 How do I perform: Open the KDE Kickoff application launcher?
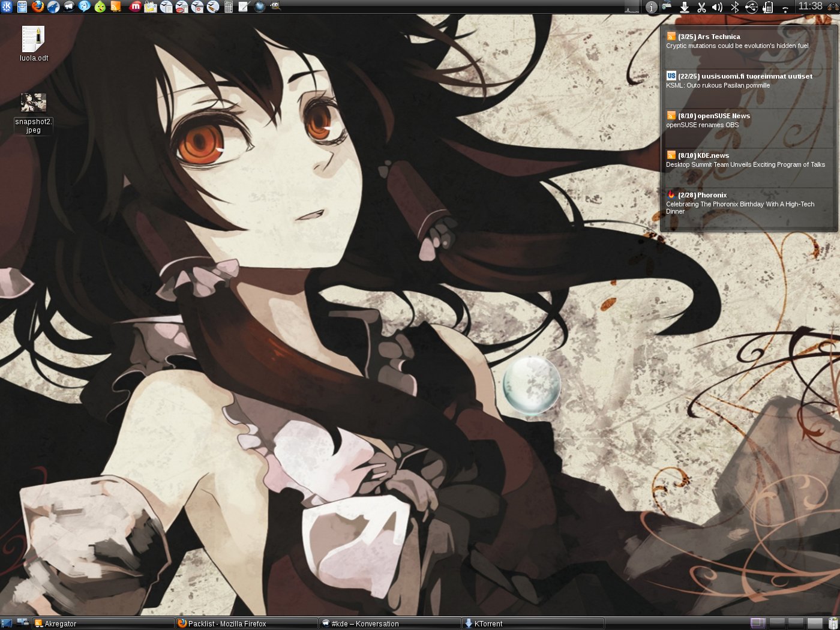click(x=7, y=7)
